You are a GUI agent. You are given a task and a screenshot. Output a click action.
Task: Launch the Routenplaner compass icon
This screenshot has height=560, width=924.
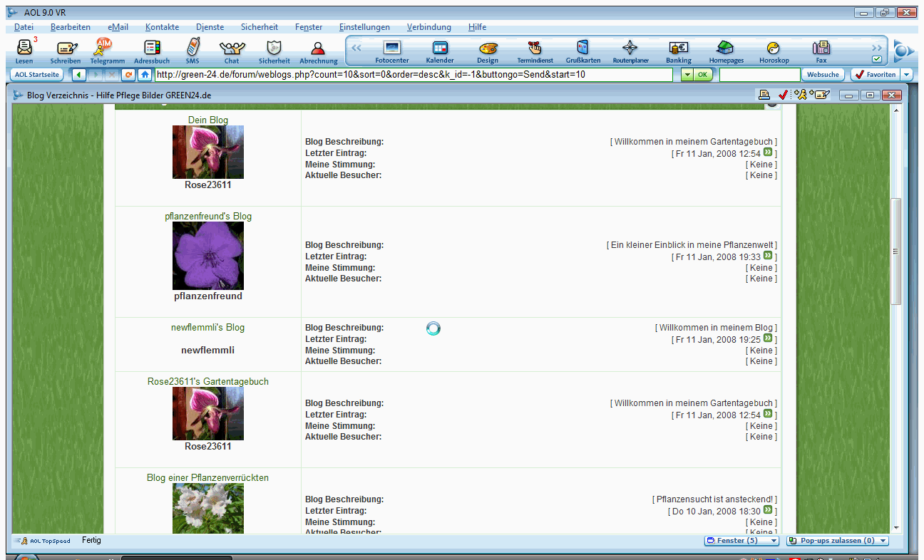630,52
